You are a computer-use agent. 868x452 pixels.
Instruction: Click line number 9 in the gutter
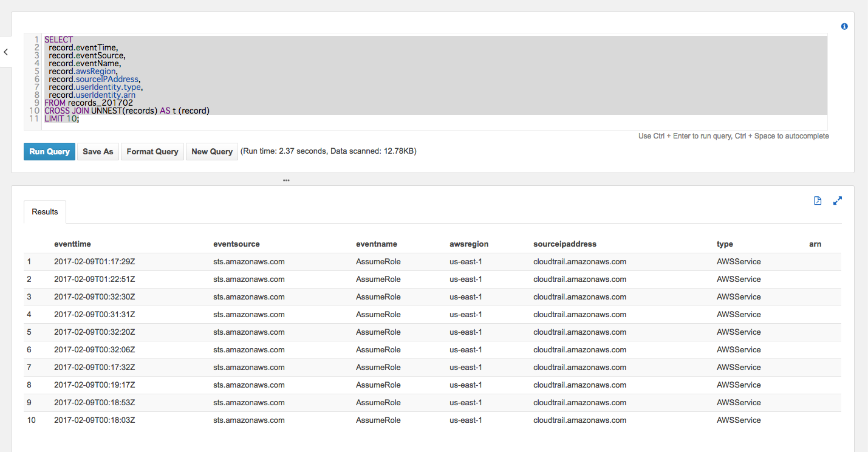pos(36,103)
